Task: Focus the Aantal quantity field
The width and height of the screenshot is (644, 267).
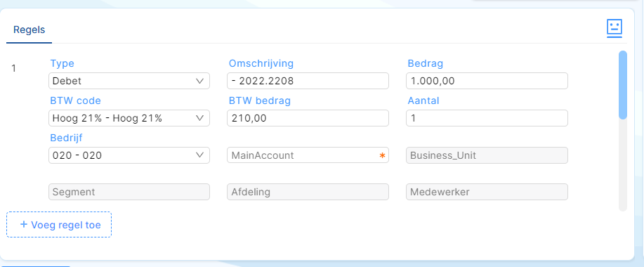Action: (x=487, y=118)
